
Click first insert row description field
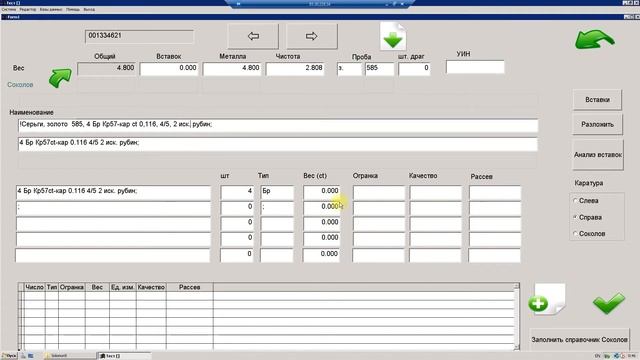point(113,192)
